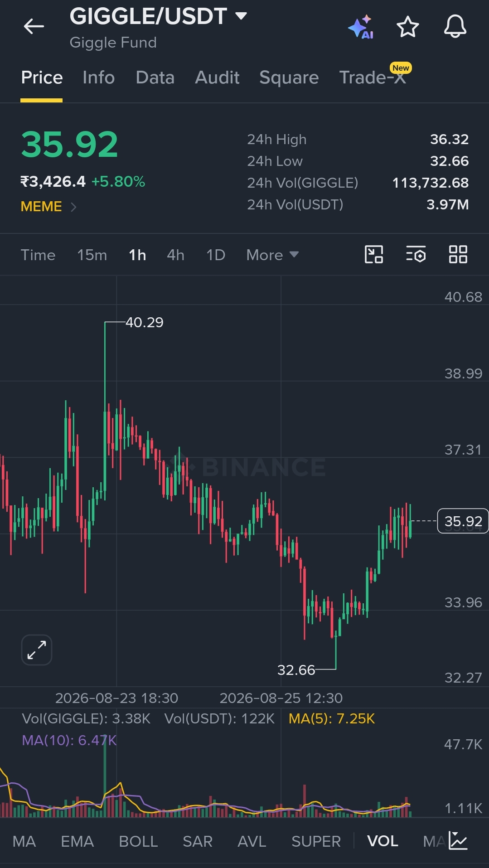This screenshot has width=489, height=868.
Task: Tap the MA(5): 7.25K volume label
Action: coord(332,718)
